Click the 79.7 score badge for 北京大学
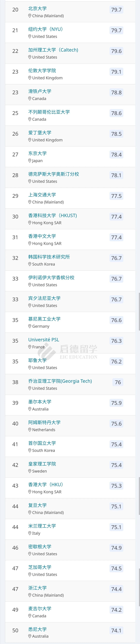The image size is (140, 644). click(116, 10)
